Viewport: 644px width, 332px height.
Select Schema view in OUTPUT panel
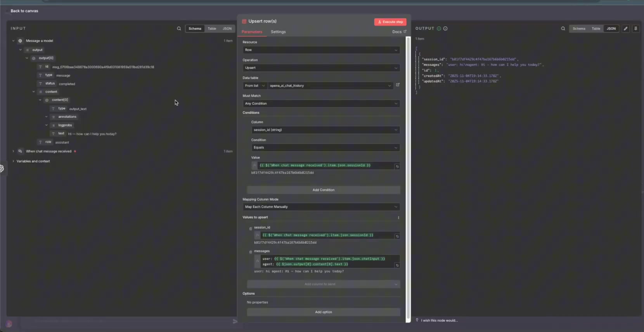click(579, 29)
